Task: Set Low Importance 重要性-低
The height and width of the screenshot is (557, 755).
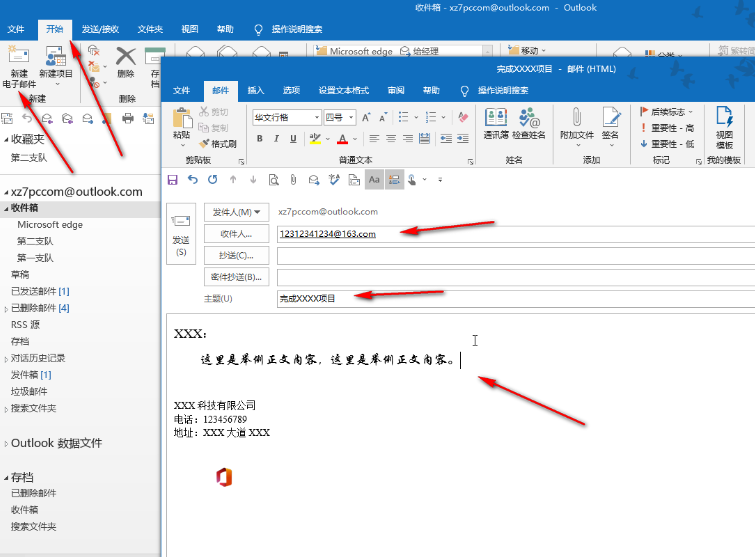Action: click(x=667, y=143)
